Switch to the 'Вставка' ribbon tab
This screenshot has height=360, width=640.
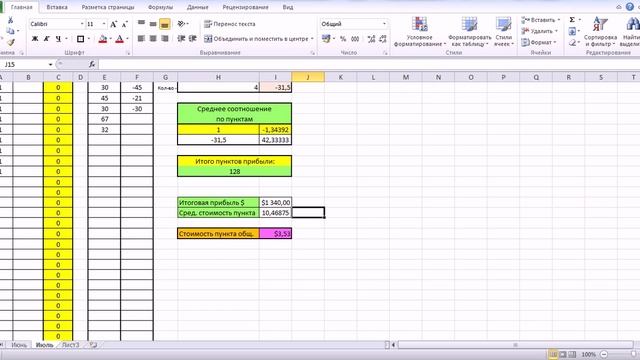(57, 7)
